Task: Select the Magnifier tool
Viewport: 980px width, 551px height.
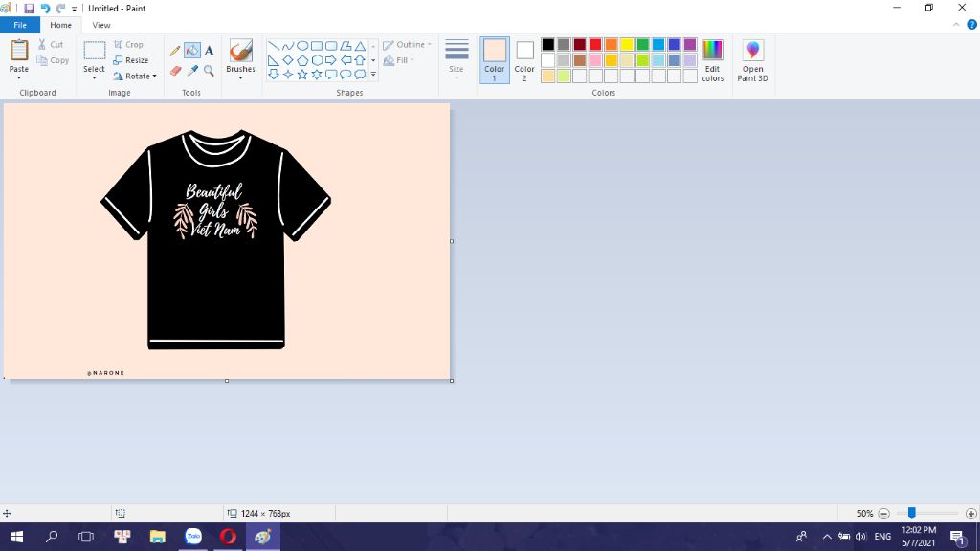Action: [x=209, y=71]
